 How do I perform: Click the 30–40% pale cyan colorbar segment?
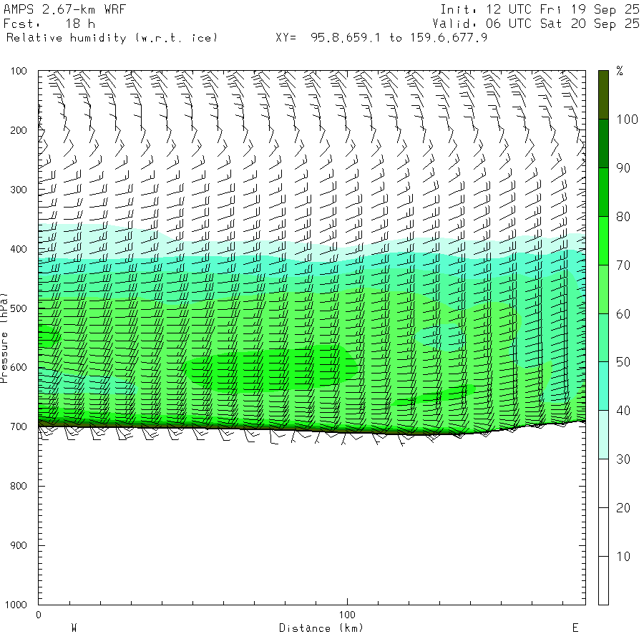tap(603, 435)
